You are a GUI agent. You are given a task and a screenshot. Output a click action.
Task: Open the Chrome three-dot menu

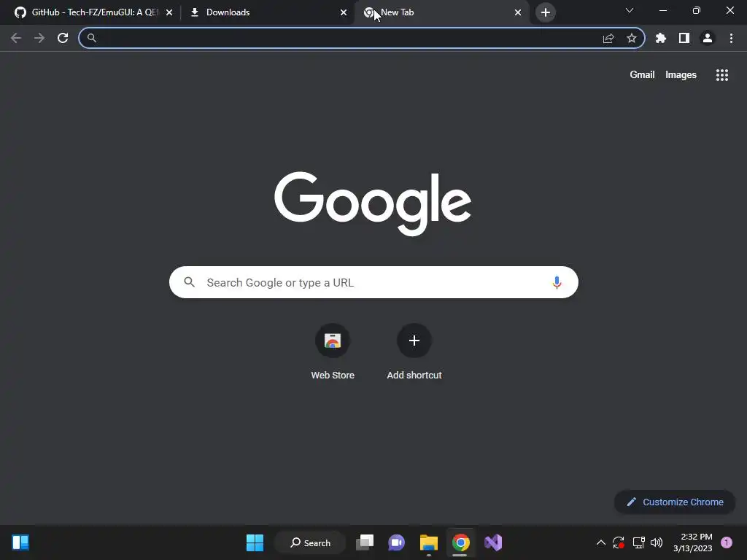[x=731, y=38]
